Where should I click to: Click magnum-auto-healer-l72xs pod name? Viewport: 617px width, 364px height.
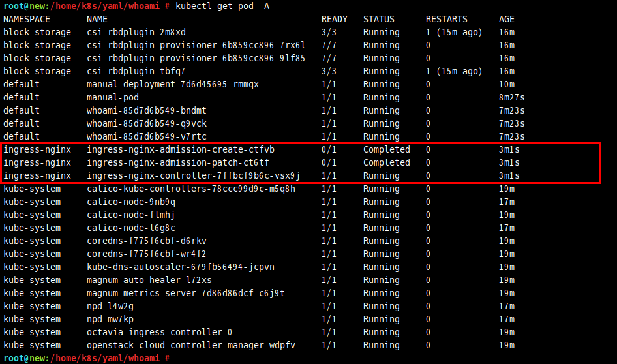point(149,280)
